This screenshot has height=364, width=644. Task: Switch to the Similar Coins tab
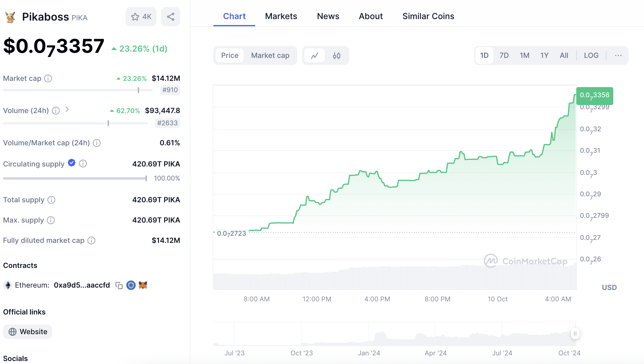coord(428,16)
